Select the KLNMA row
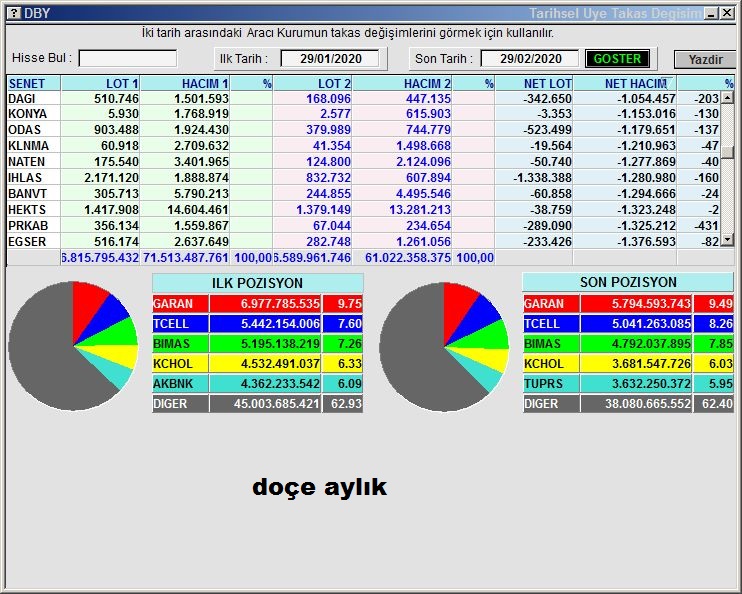742x594 pixels. tap(363, 146)
